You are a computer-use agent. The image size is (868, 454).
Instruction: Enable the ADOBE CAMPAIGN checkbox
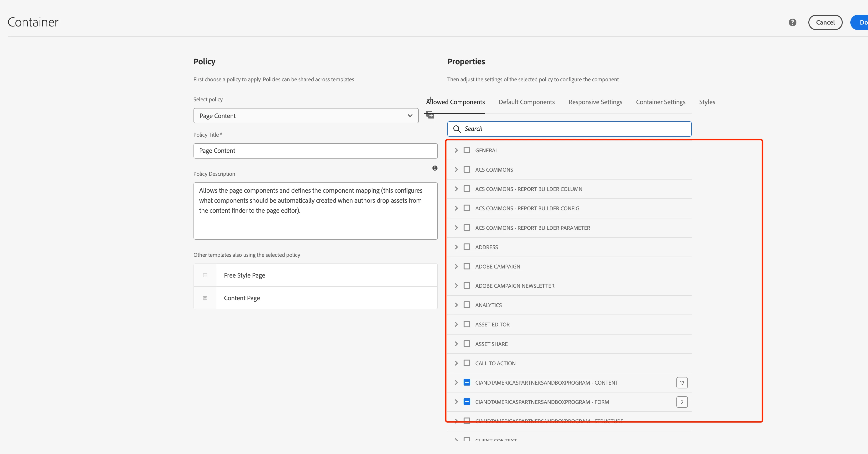click(467, 266)
